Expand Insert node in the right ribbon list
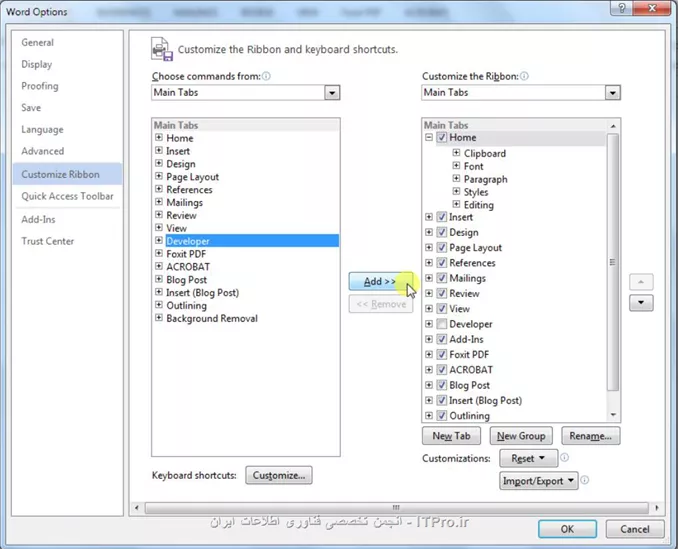 click(x=429, y=217)
